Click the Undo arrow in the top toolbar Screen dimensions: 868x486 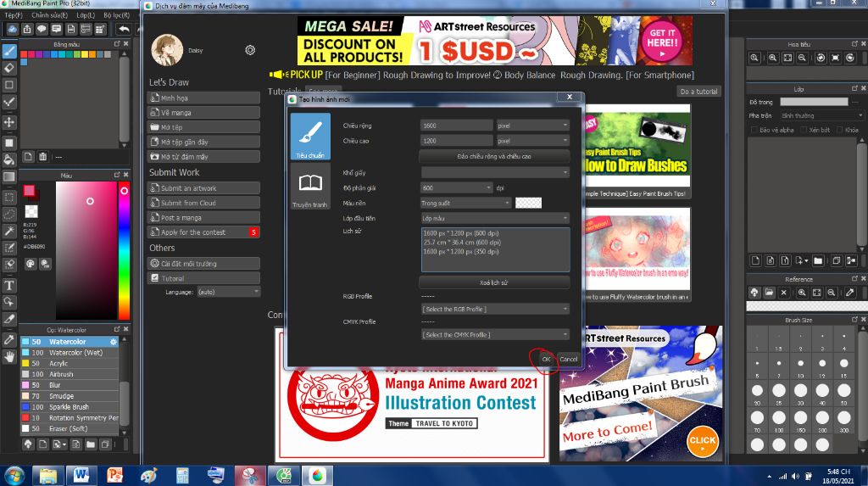(x=124, y=29)
